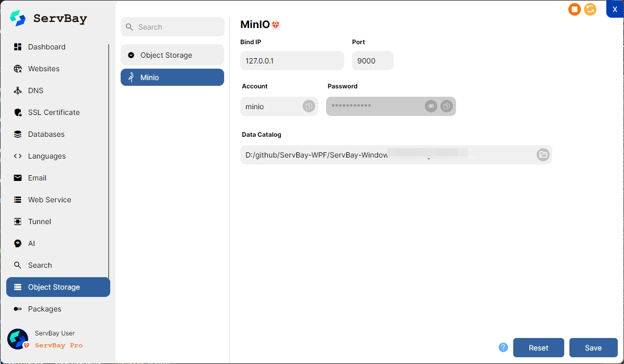Click the sidebar vertical scrollbar
This screenshot has width=624, height=364.
[x=109, y=161]
